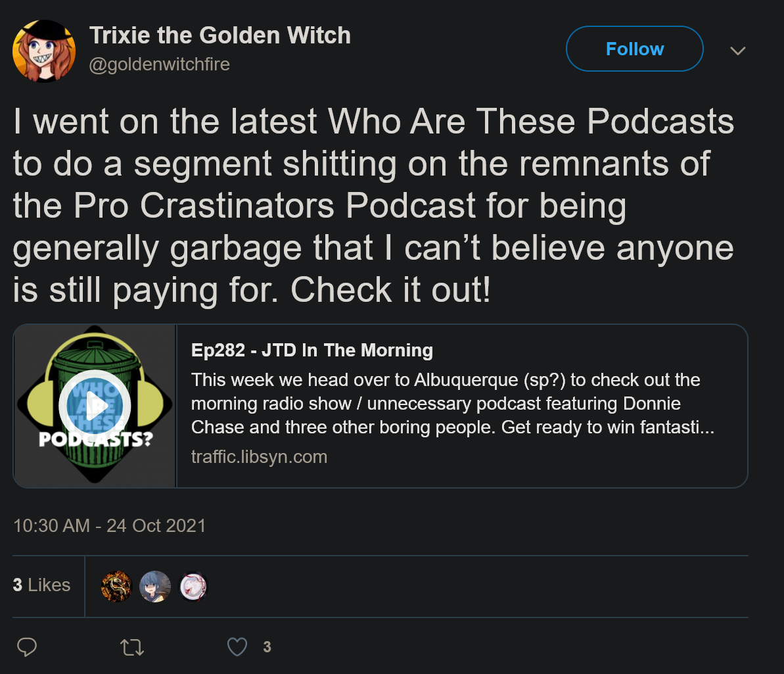Click the retweet arrows icon

[132, 648]
